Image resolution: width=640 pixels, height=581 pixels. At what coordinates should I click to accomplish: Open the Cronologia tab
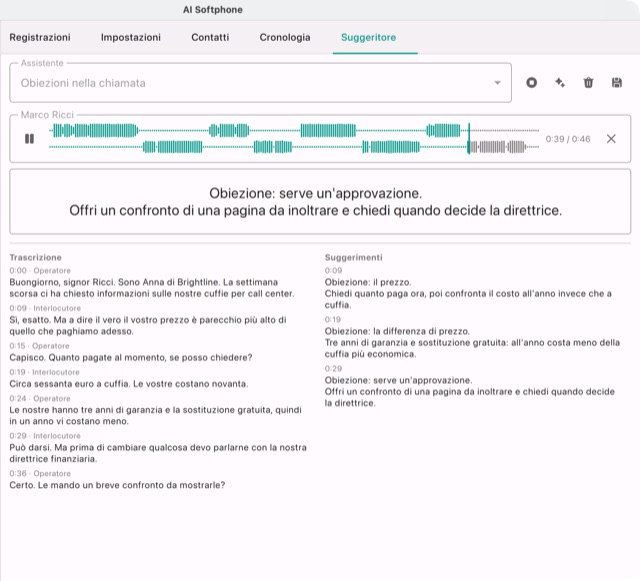(285, 37)
